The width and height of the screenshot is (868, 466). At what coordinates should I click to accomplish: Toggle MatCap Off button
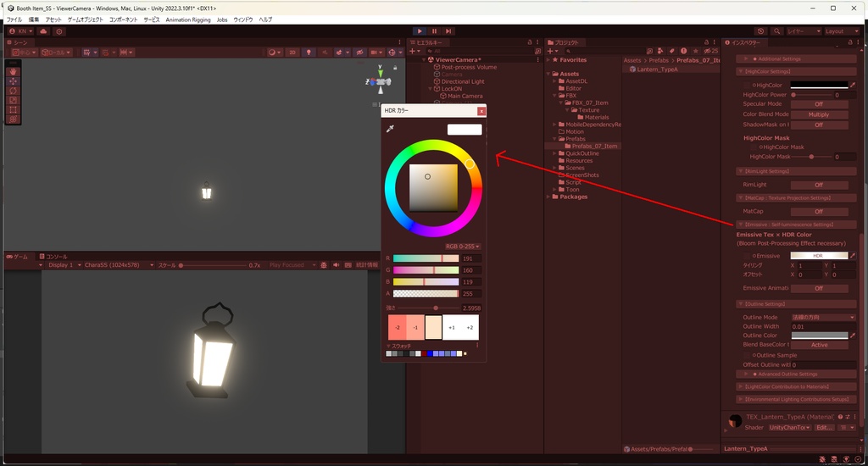820,212
